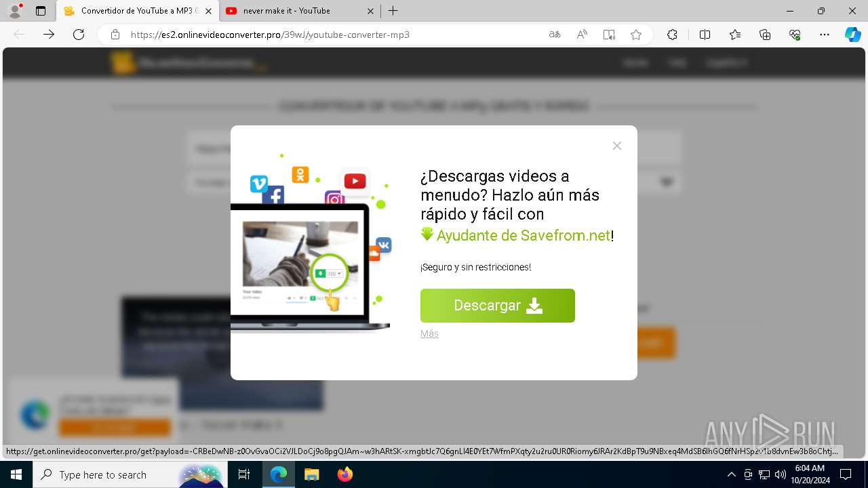Open File Explorer from taskbar
868x488 pixels.
point(311,474)
